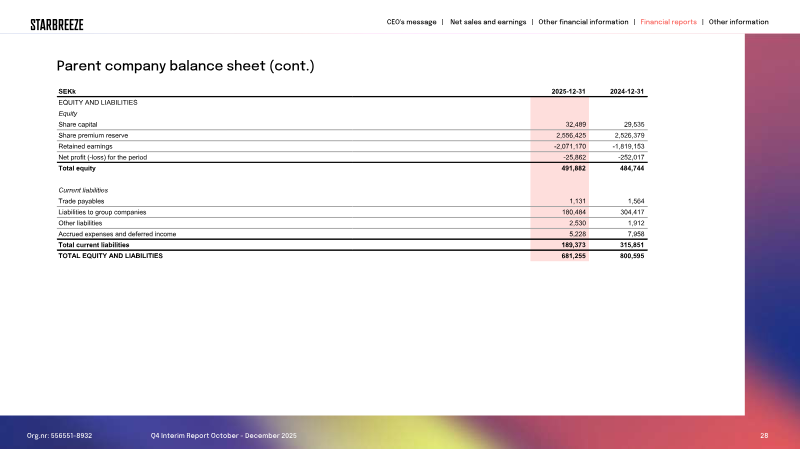The height and width of the screenshot is (449, 800).
Task: Click the 'Current liabilities' italic subheading
Action: [x=83, y=190]
